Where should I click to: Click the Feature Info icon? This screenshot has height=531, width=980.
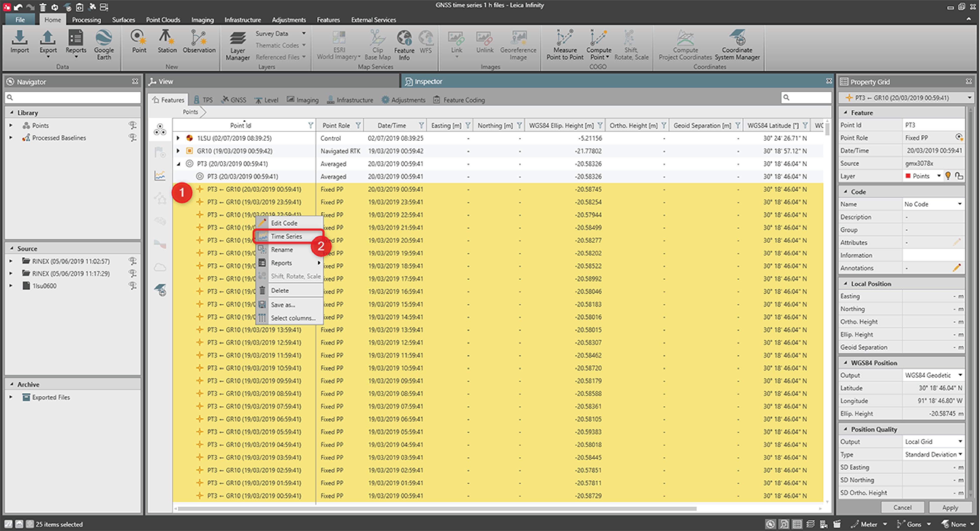[404, 45]
